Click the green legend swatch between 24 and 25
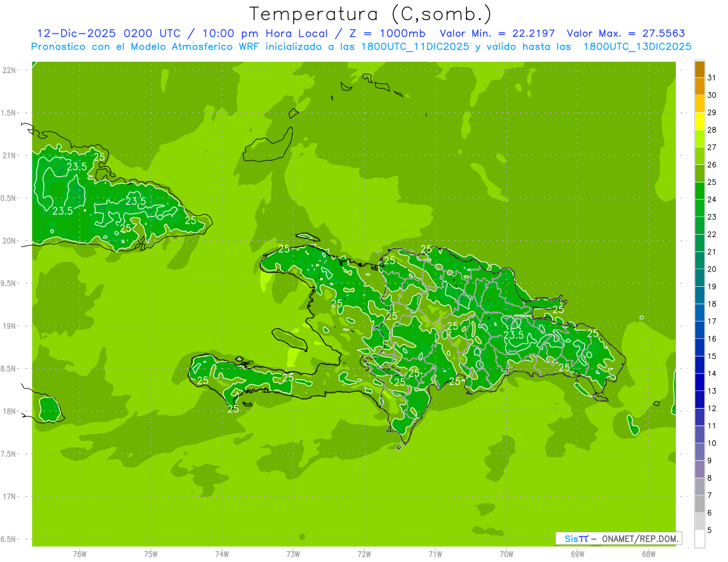Image resolution: width=728 pixels, height=562 pixels. pos(699,191)
